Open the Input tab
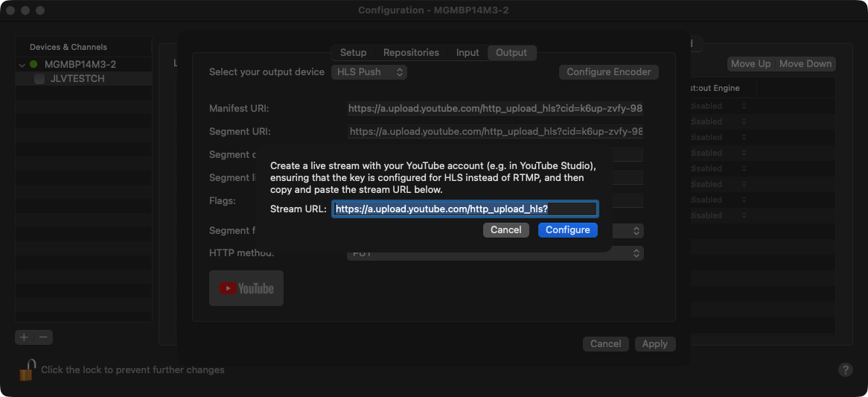The height and width of the screenshot is (397, 868). [467, 53]
